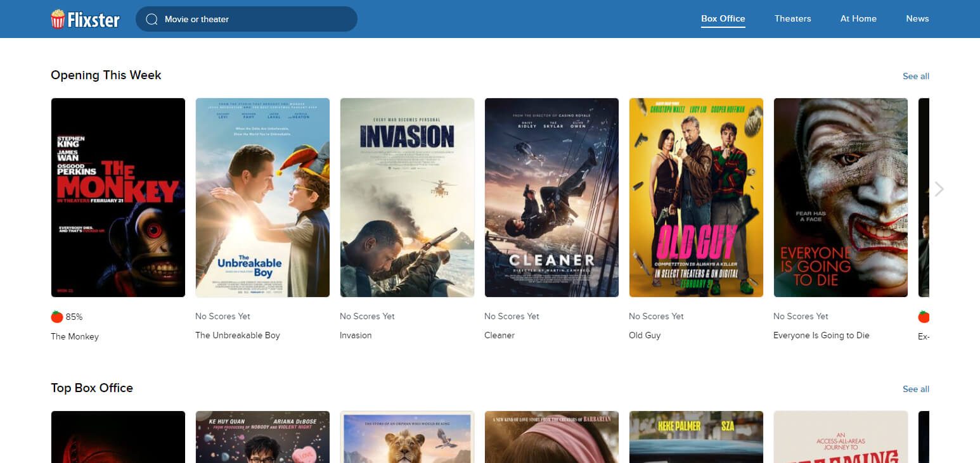
Task: Click The Unbreakable Boy title link
Action: coord(238,335)
